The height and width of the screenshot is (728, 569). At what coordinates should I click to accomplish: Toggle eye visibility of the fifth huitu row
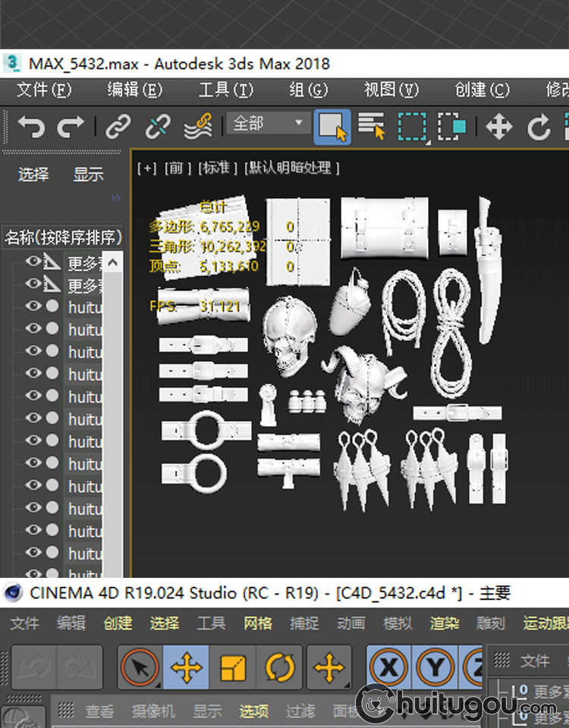[33, 395]
